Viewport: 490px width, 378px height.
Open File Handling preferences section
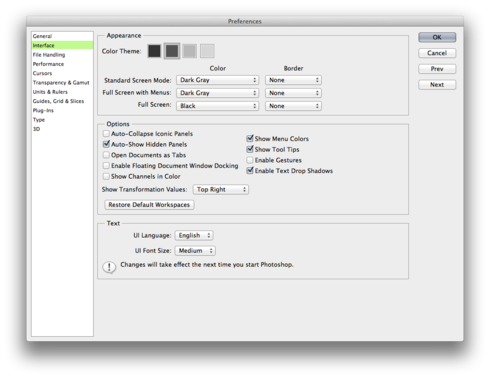coord(49,55)
